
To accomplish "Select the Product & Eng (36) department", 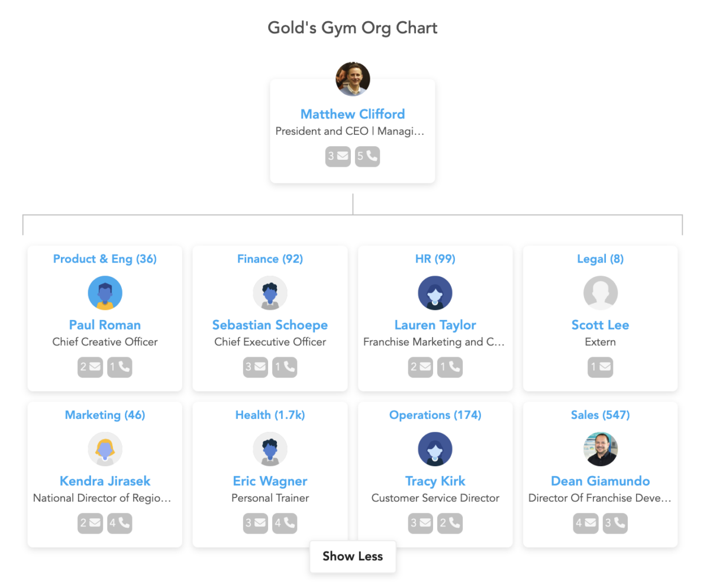I will point(105,259).
